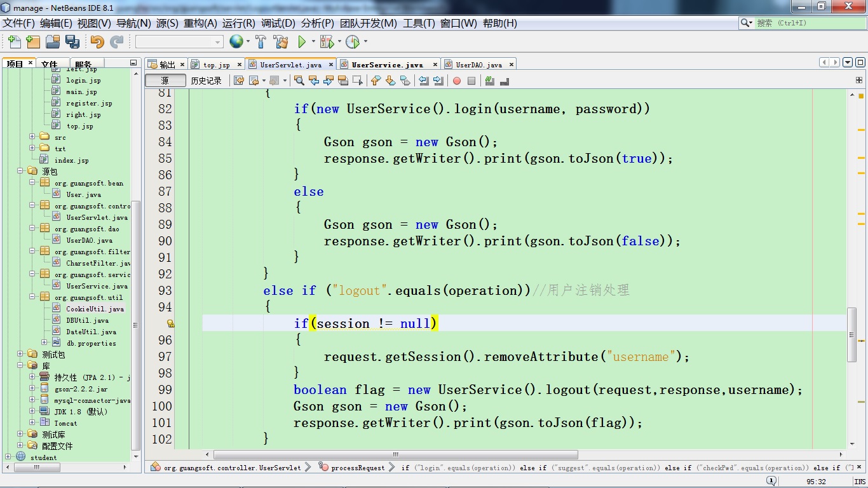Screen dimensions: 868x488
Task: Select the Clean and Build icon
Action: 280,41
